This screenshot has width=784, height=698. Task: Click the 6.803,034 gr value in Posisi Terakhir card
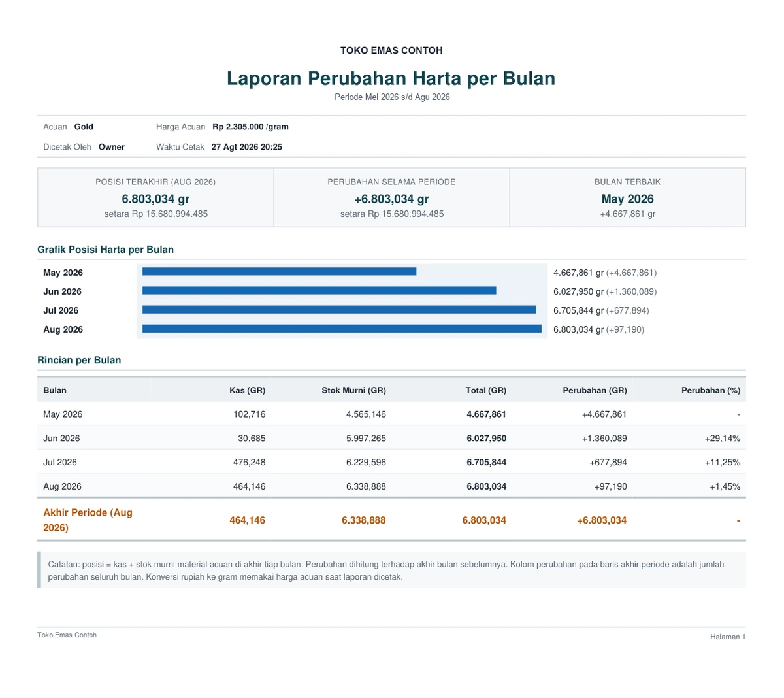tap(155, 199)
